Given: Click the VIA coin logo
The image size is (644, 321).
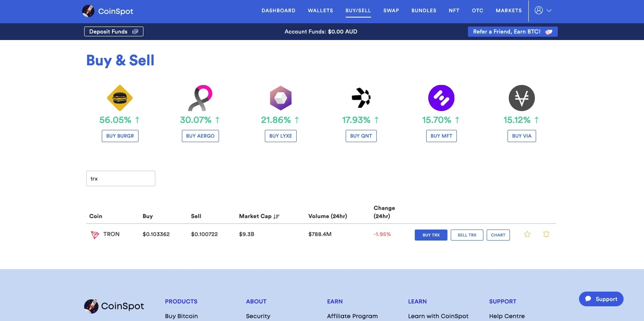Looking at the screenshot, I should coord(522,98).
